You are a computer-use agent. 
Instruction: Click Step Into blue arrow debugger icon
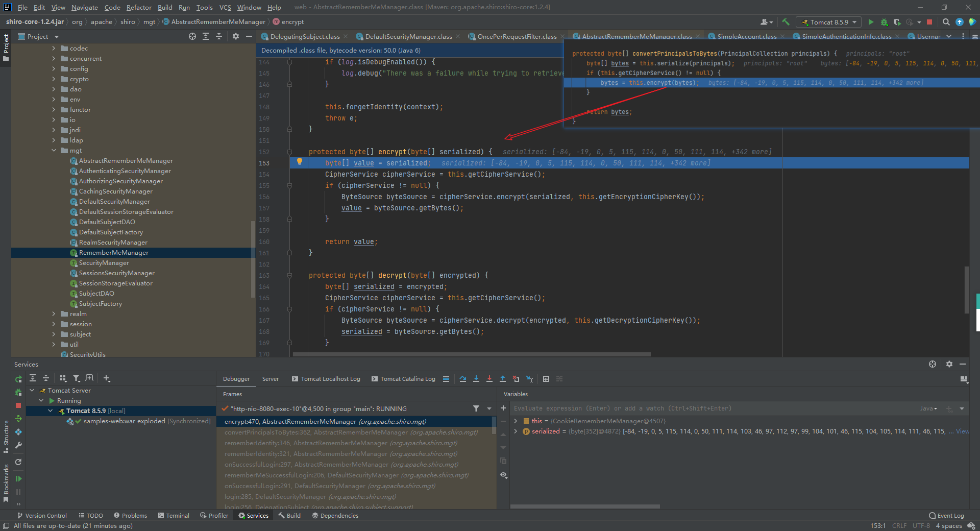tap(476, 379)
